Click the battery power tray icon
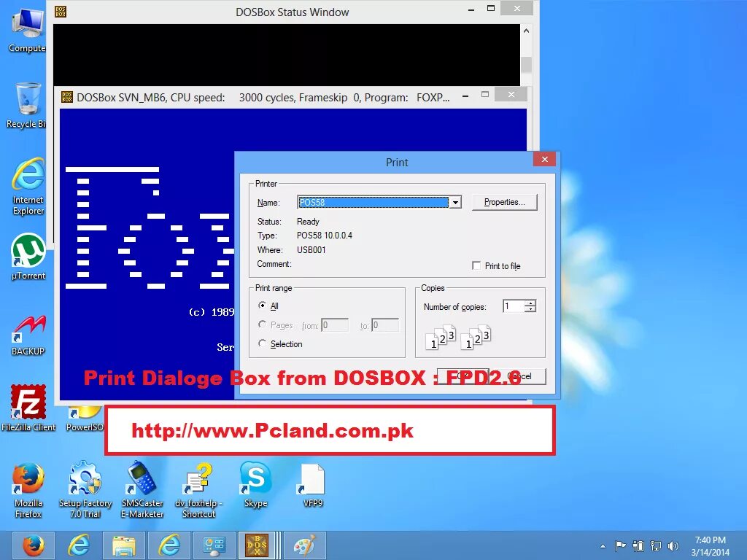This screenshot has width=747, height=560. coord(638,545)
